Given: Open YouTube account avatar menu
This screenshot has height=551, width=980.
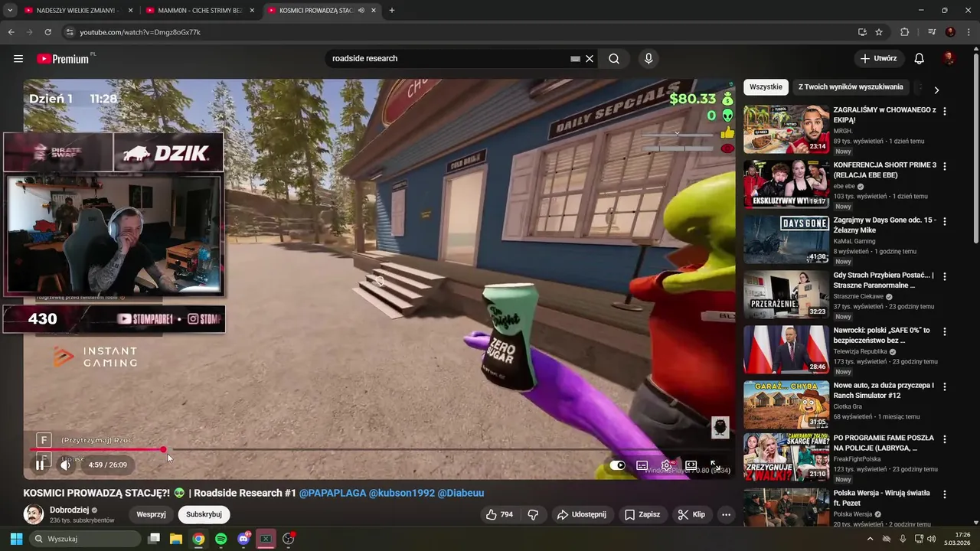Looking at the screenshot, I should 949,59.
